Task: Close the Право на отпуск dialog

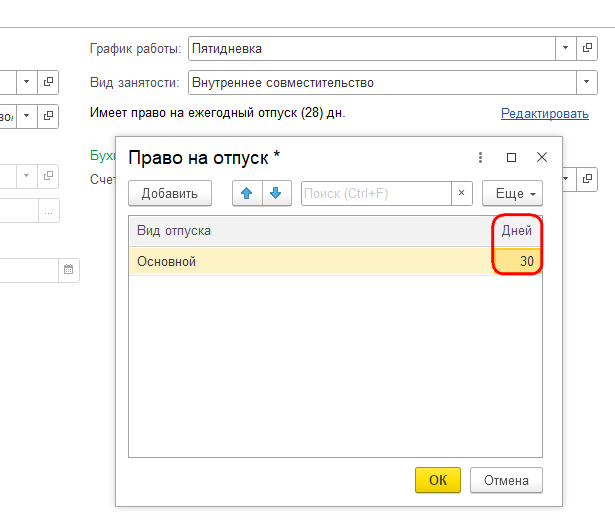Action: 542,157
